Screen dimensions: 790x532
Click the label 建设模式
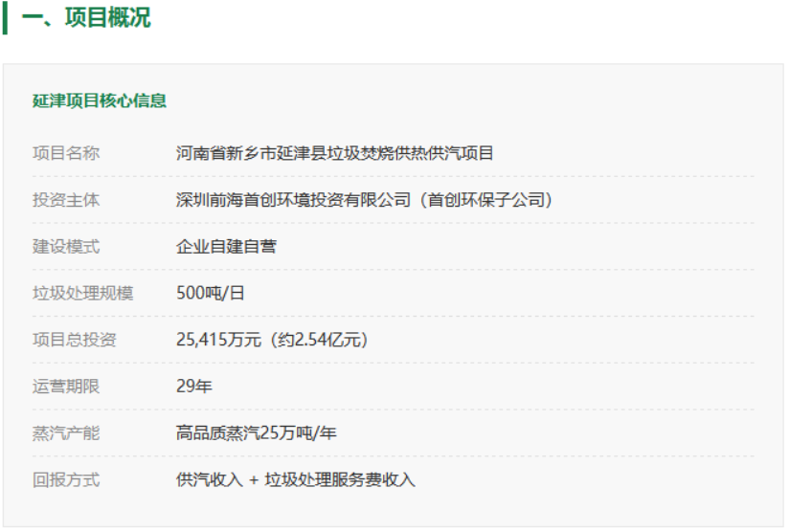[66, 247]
